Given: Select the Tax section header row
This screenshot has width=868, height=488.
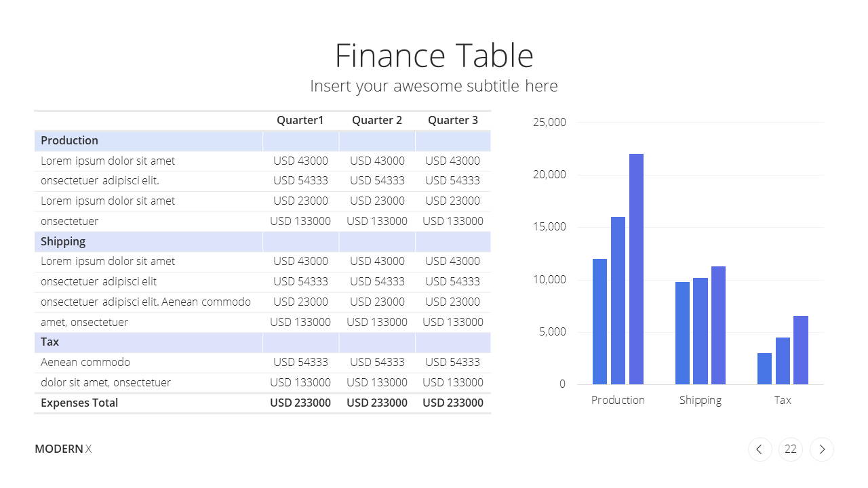Looking at the screenshot, I should [x=262, y=342].
